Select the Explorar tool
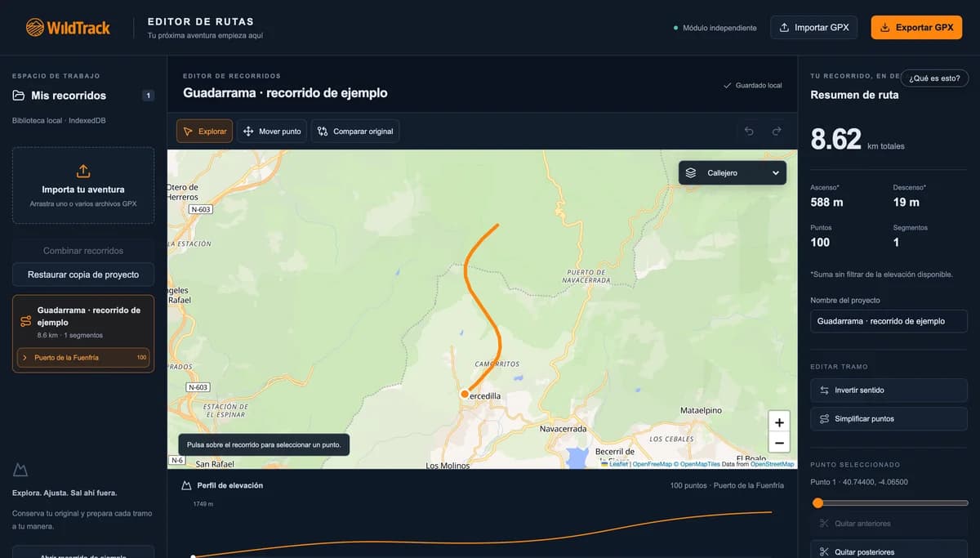 pyautogui.click(x=205, y=132)
